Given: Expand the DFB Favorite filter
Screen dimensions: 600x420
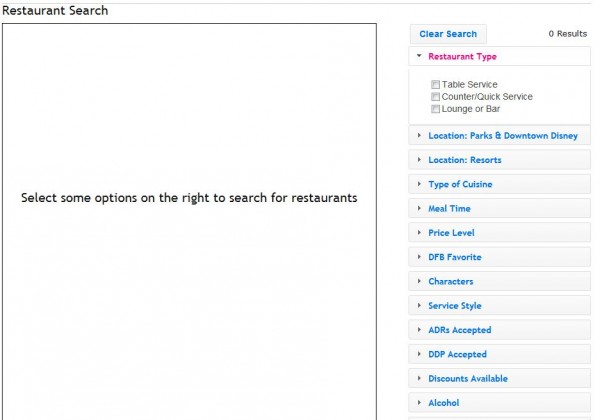Looking at the screenshot, I should [x=454, y=257].
